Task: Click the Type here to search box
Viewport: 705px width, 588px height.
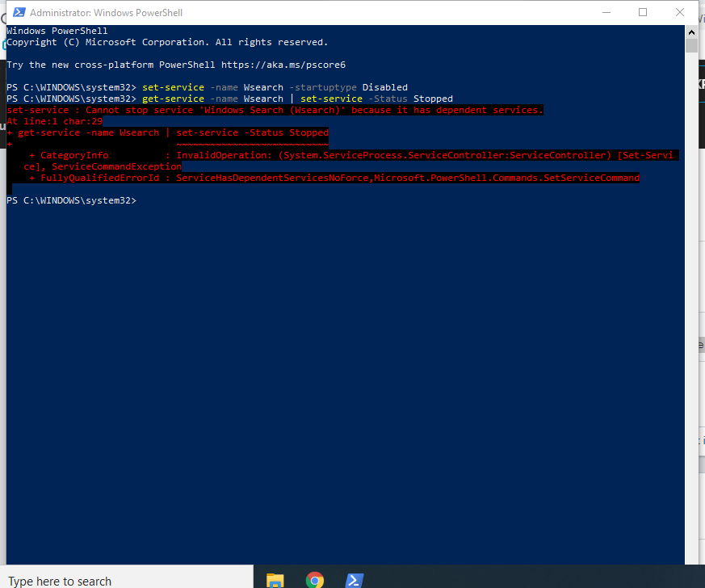Action: (121, 579)
